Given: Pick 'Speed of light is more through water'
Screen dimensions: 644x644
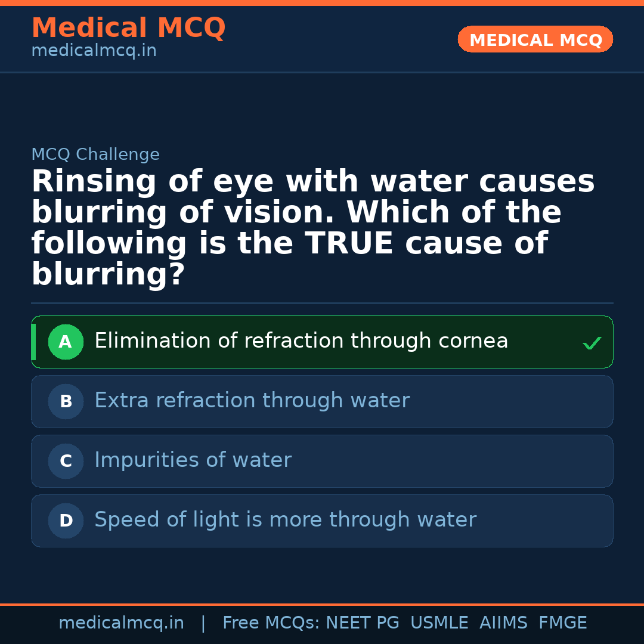Looking at the screenshot, I should tap(285, 520).
